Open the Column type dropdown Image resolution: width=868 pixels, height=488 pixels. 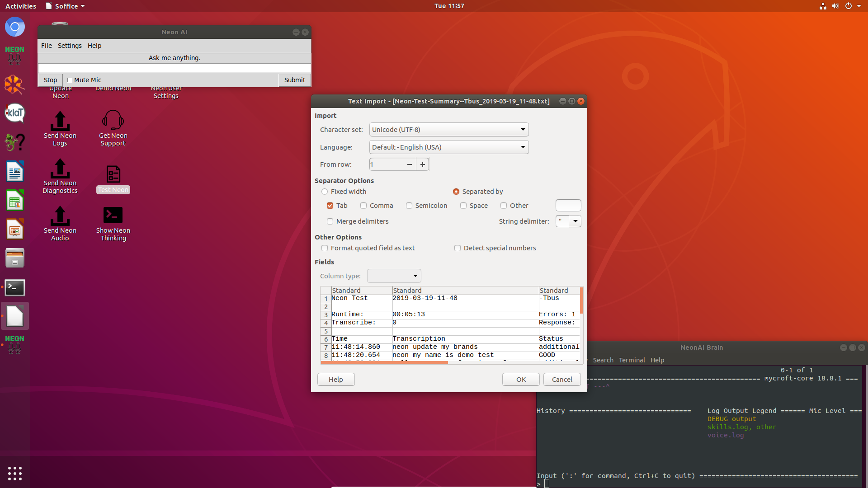pyautogui.click(x=394, y=276)
